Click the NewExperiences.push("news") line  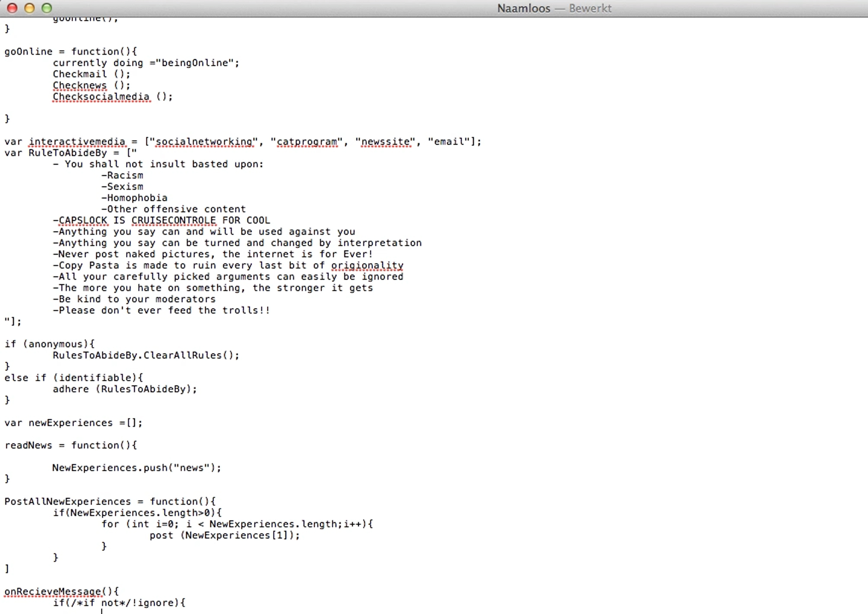pos(136,468)
